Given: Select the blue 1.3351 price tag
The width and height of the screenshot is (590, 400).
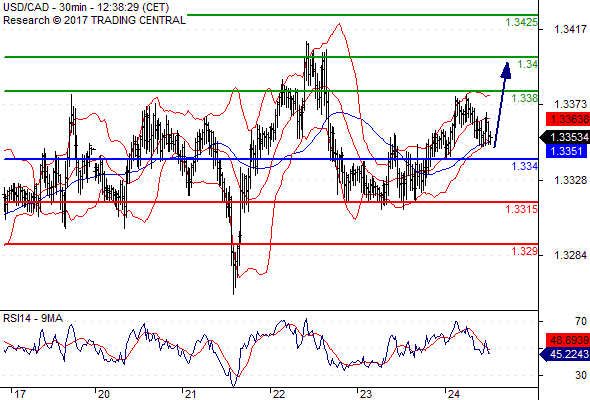Looking at the screenshot, I should tap(566, 151).
